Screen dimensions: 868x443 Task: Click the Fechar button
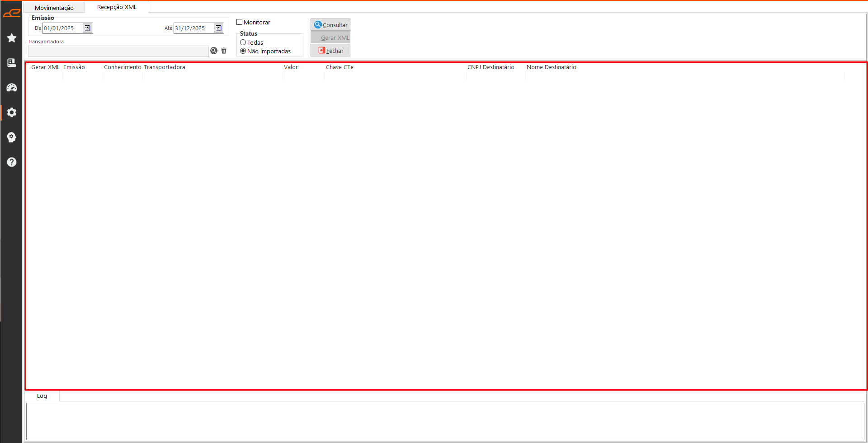pos(330,51)
